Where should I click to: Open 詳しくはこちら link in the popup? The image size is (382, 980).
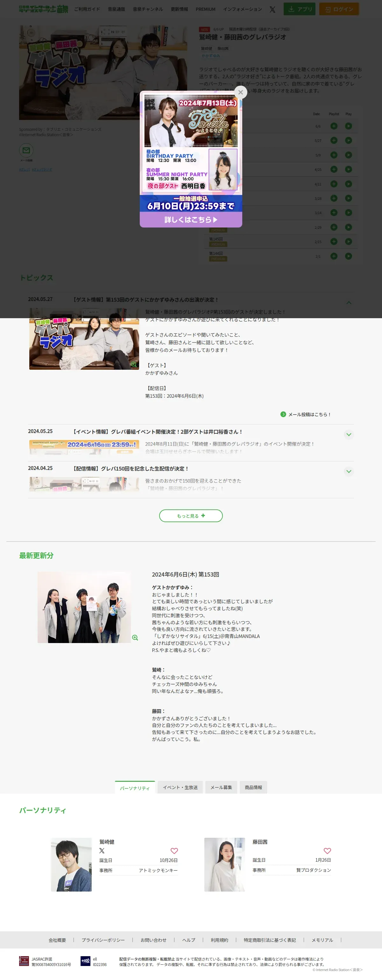click(x=191, y=220)
